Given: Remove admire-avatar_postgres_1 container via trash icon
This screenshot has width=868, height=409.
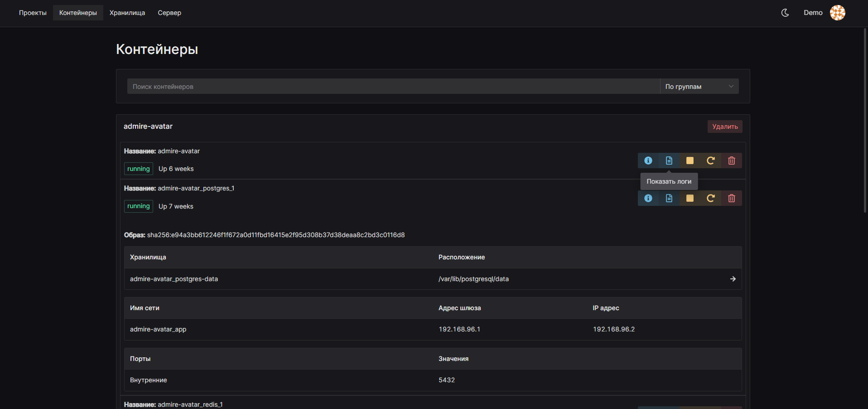Looking at the screenshot, I should tap(732, 198).
